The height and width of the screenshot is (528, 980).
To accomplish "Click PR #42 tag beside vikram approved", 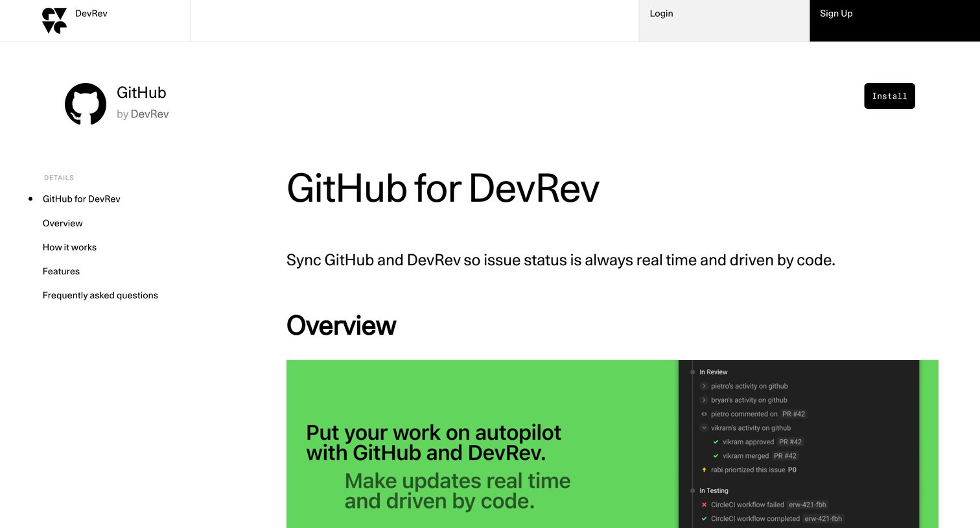I will point(790,442).
